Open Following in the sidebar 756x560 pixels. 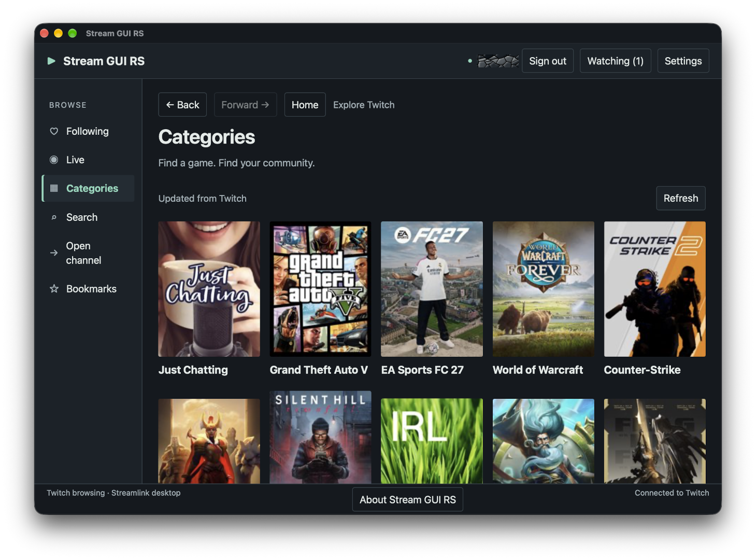coord(88,131)
